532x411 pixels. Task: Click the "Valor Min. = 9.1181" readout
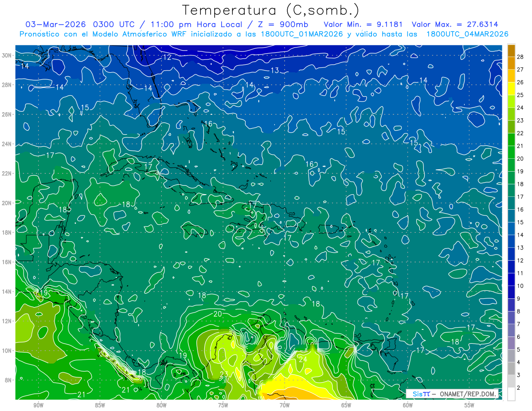(x=363, y=24)
